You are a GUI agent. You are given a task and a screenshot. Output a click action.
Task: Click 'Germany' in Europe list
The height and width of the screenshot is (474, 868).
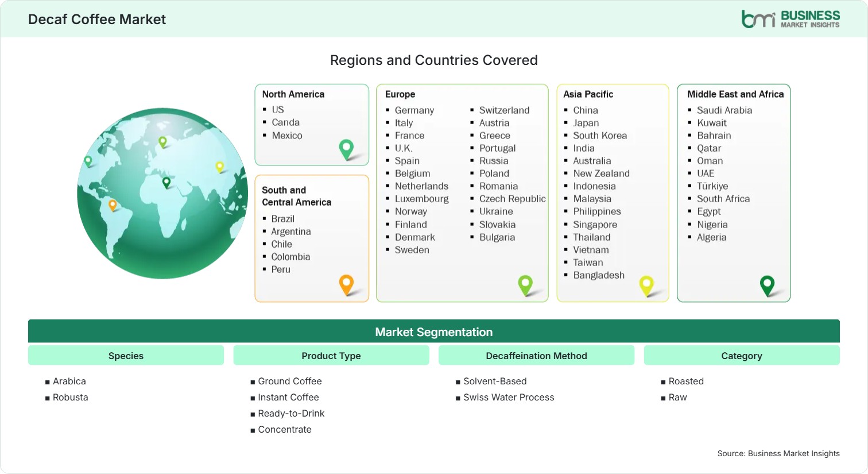coord(414,110)
